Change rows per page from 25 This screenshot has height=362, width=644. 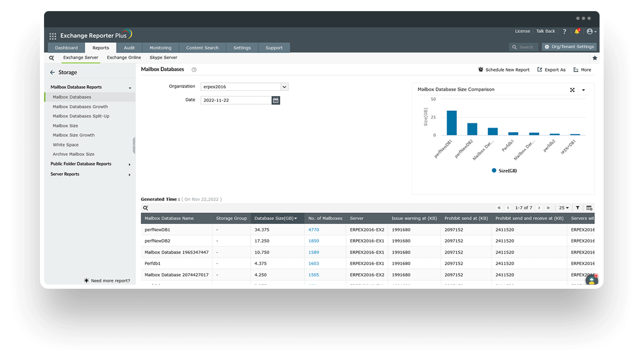click(564, 208)
